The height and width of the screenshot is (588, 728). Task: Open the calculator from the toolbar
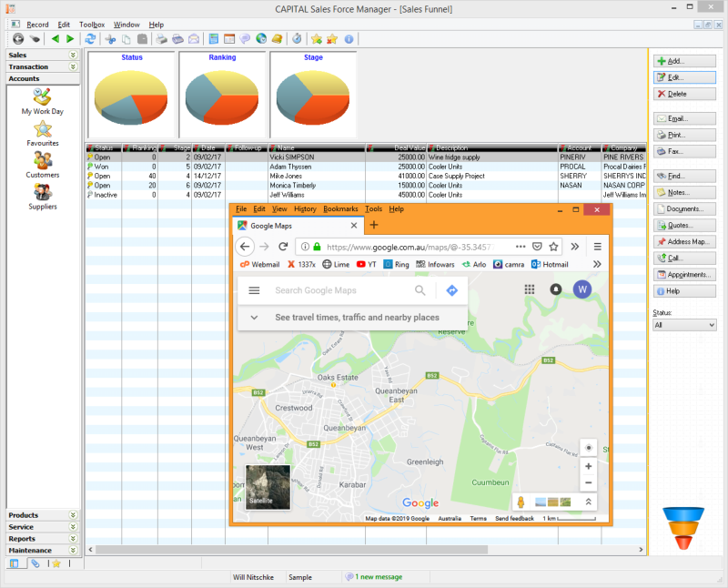tap(214, 39)
